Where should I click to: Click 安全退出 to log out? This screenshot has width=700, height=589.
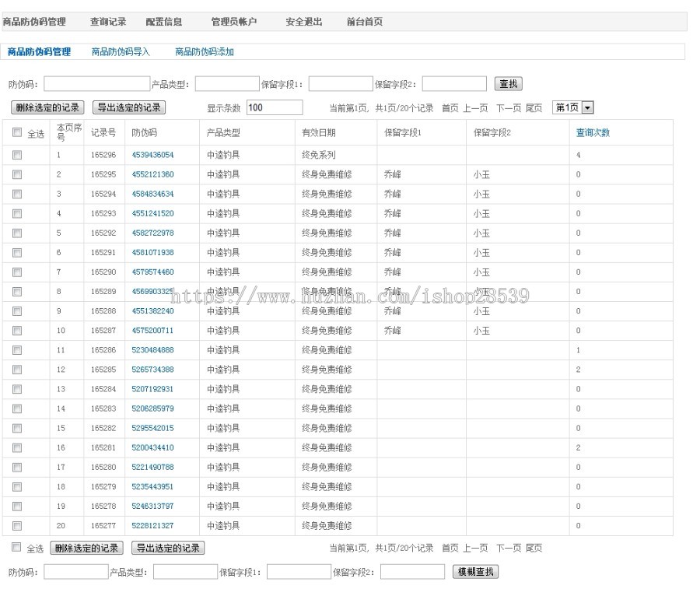[304, 22]
